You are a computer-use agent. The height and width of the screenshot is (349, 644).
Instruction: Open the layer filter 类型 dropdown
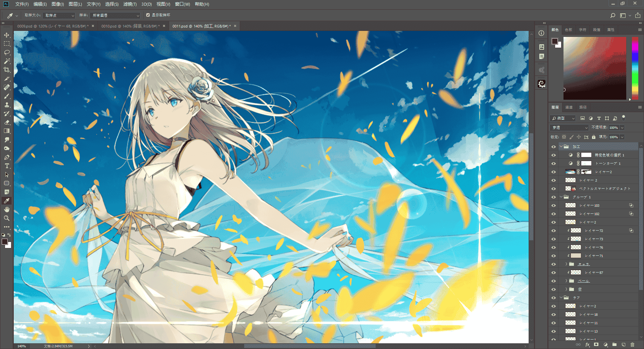click(x=562, y=118)
